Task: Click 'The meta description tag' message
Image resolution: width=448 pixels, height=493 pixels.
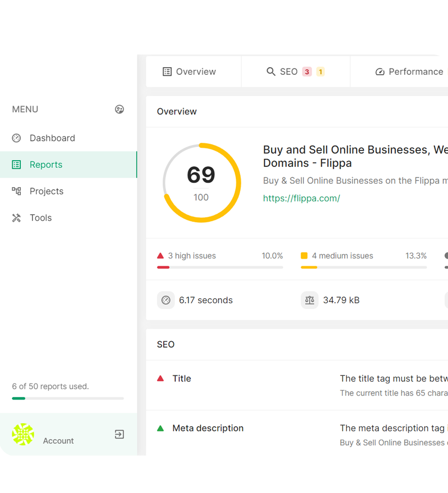Action: click(394, 428)
